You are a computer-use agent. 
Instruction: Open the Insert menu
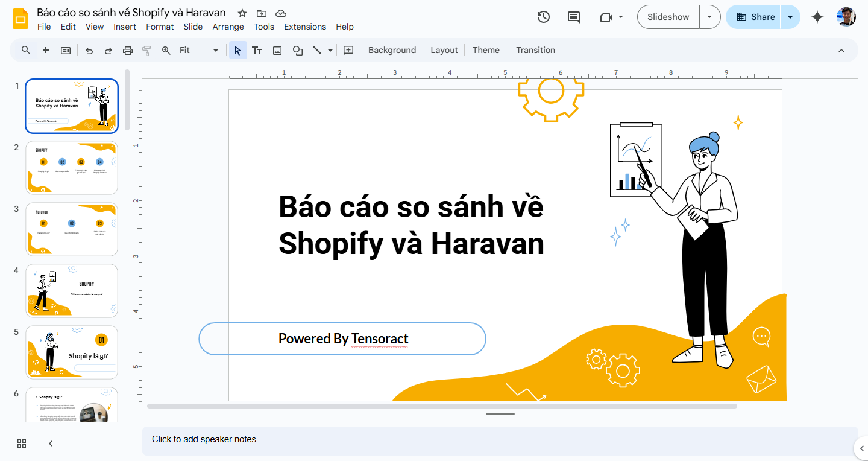point(125,27)
